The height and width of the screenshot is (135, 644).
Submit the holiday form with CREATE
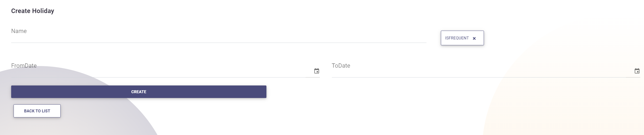pos(139,92)
